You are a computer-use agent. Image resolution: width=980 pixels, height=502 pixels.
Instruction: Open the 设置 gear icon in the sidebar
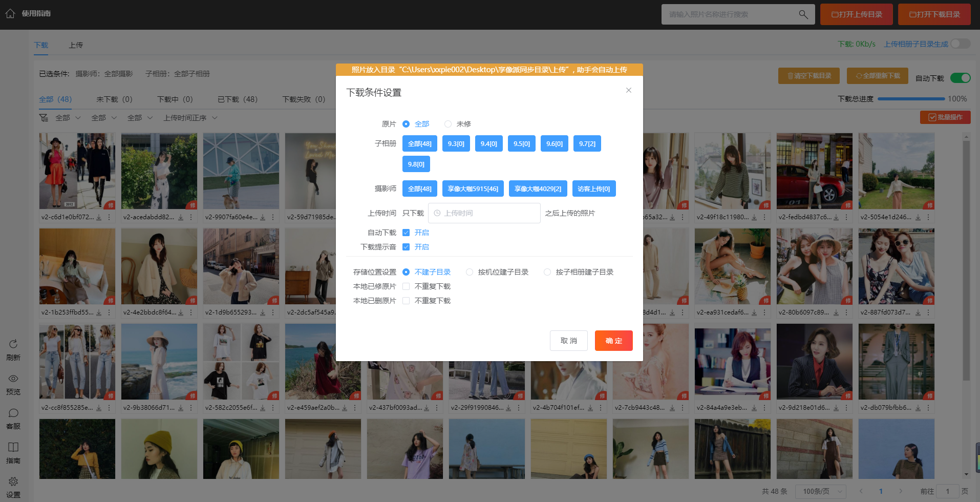[x=13, y=482]
